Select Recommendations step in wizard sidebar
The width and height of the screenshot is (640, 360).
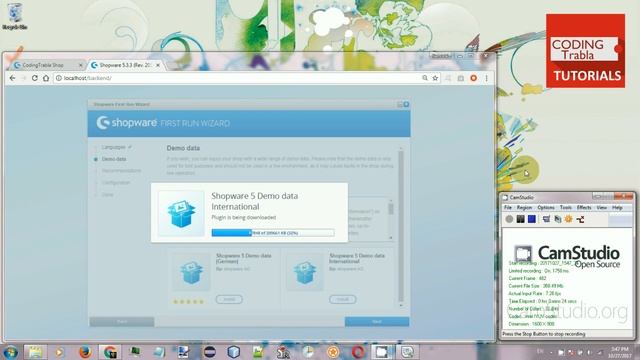[x=122, y=171]
